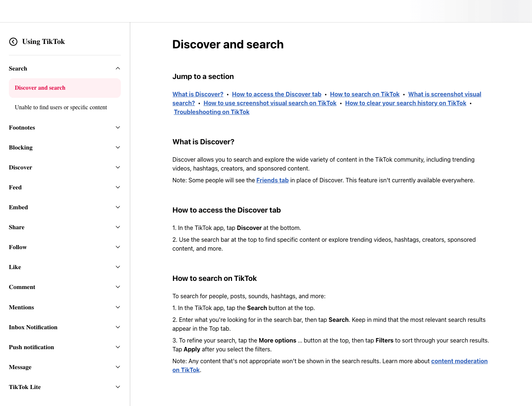Click the How to search on TikTok heading
Screen dimensions: 532x406
pos(215,278)
